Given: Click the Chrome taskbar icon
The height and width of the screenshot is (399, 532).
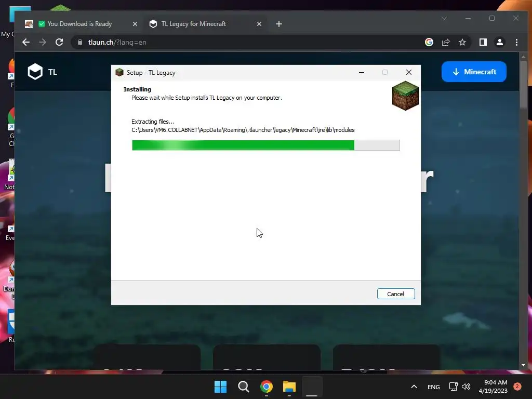Looking at the screenshot, I should (x=267, y=387).
